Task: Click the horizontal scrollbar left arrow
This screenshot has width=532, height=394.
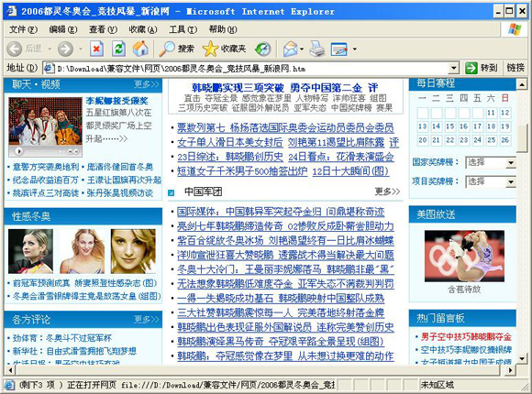Action: point(11,370)
